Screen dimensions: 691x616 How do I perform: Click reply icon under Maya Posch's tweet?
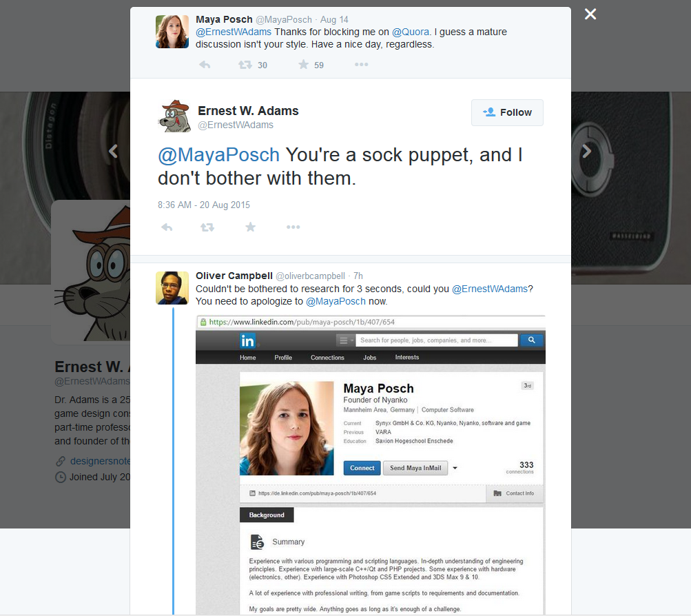coord(205,65)
